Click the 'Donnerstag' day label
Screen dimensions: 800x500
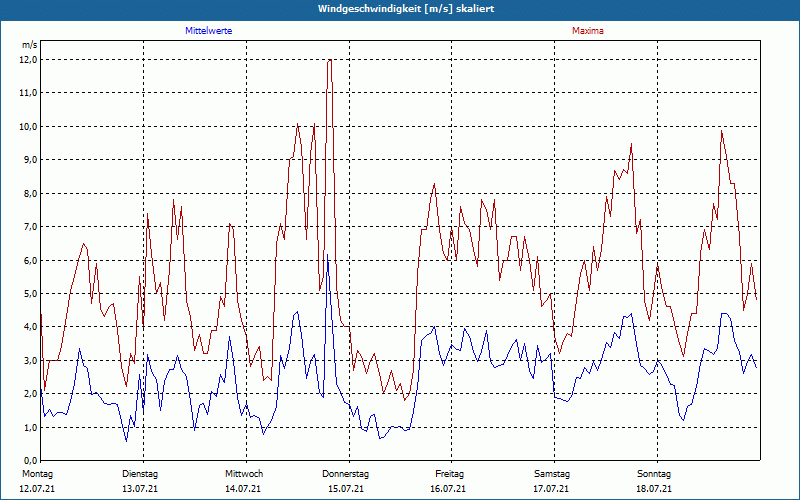point(345,474)
